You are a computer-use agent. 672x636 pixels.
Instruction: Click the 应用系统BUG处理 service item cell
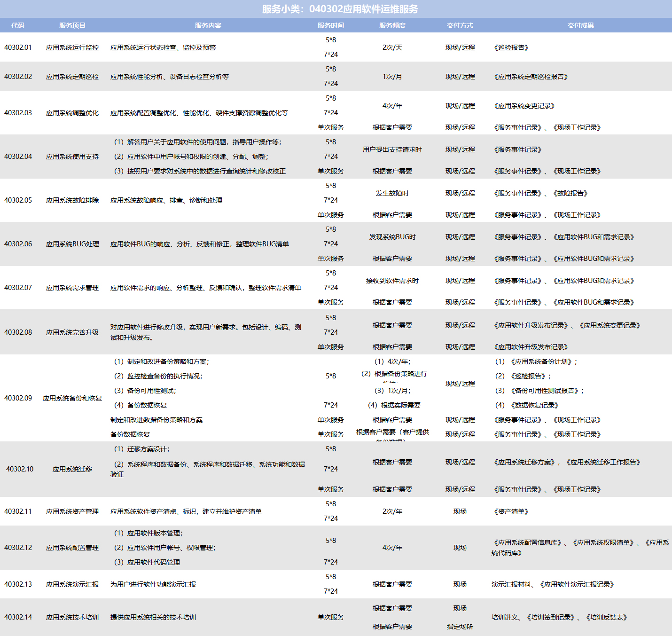pos(72,244)
